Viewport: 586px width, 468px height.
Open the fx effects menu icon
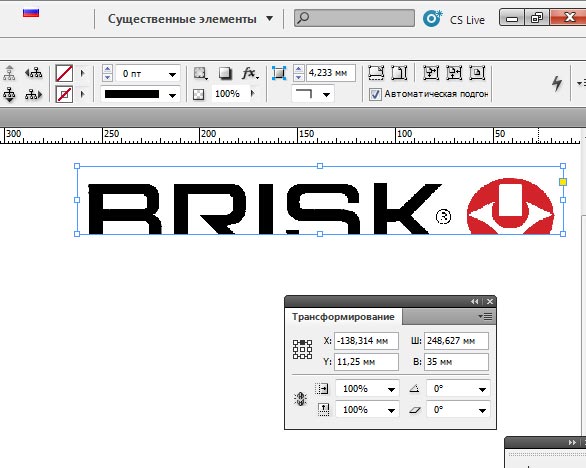coord(250,73)
